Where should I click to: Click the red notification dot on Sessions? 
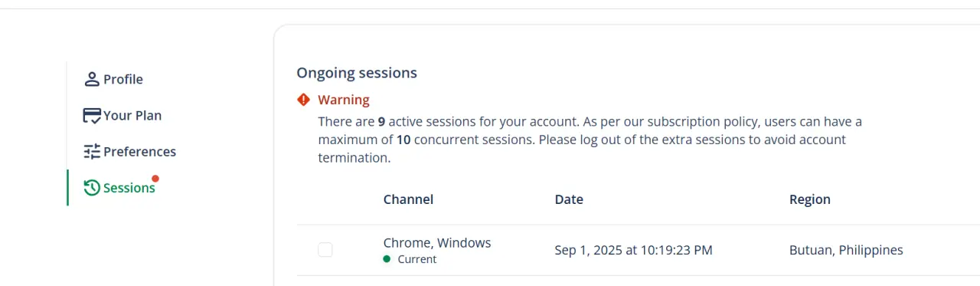(155, 179)
